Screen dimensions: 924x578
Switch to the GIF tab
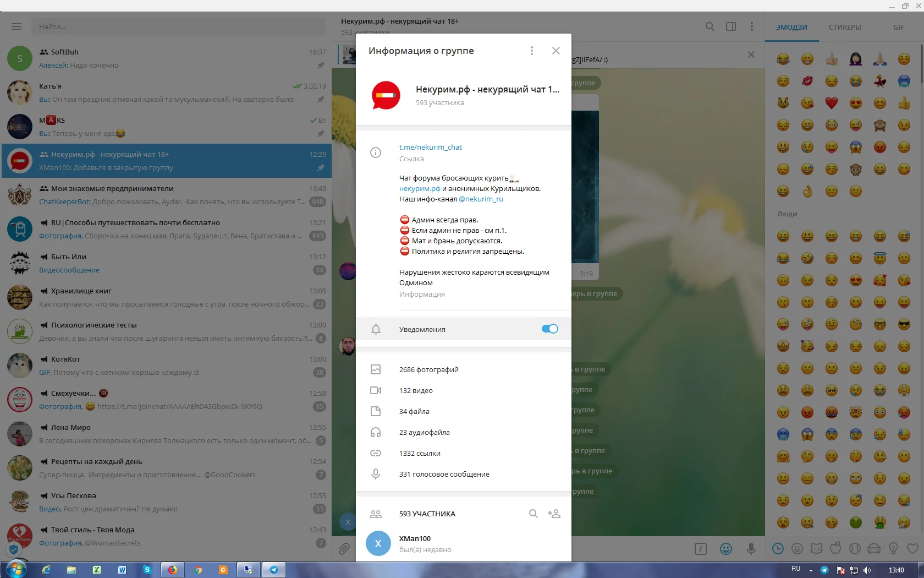click(898, 27)
